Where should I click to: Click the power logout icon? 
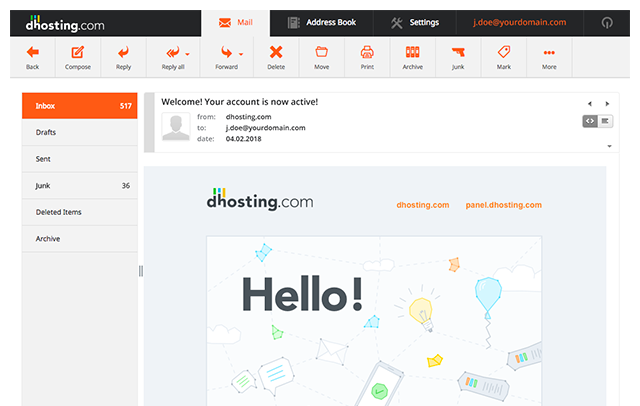(x=607, y=23)
